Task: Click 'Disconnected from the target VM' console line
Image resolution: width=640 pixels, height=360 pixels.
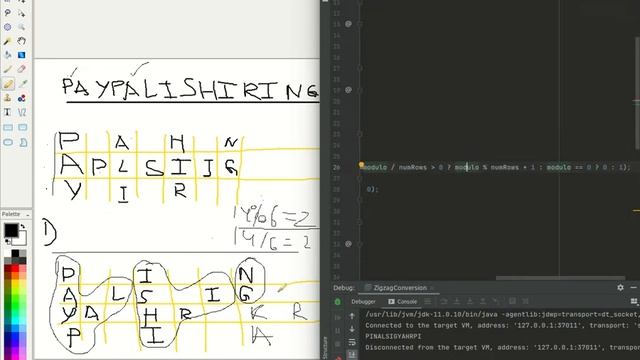Action: pyautogui.click(x=502, y=347)
